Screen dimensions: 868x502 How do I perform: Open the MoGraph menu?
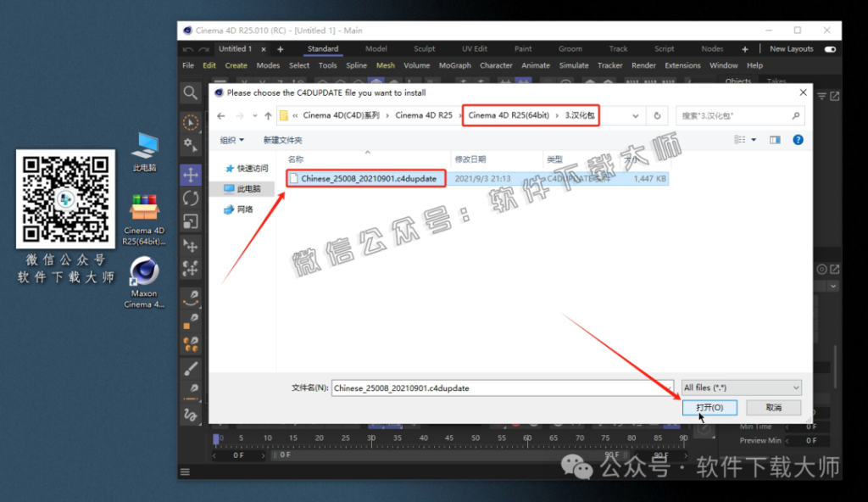[x=454, y=65]
